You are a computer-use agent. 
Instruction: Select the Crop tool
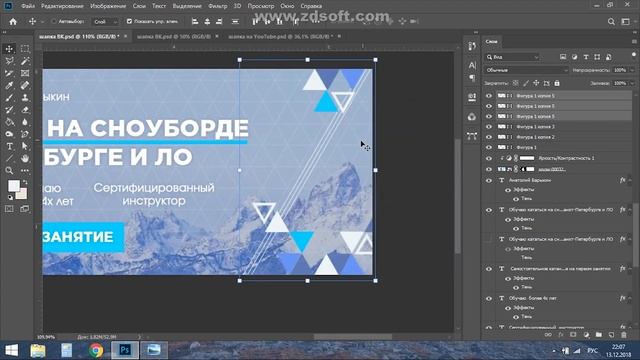pyautogui.click(x=9, y=73)
